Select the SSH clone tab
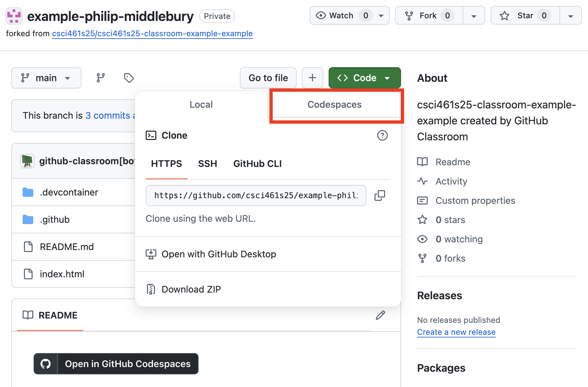This screenshot has width=588, height=387. [208, 164]
